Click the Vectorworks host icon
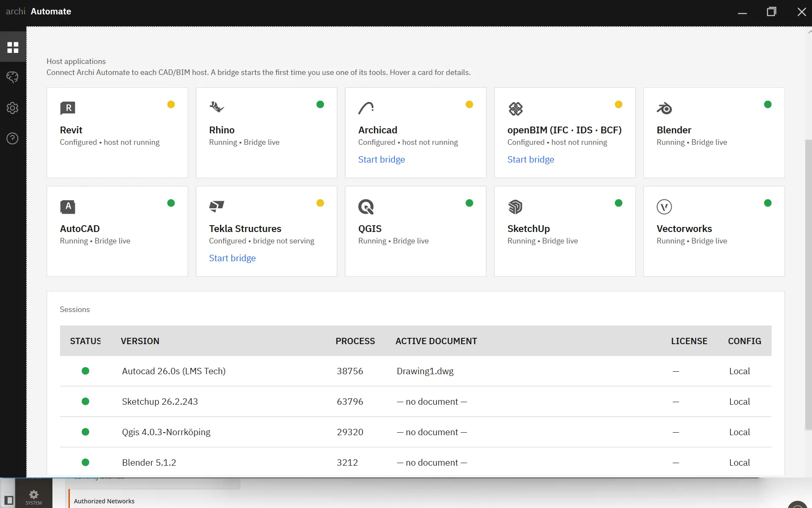The height and width of the screenshot is (508, 812). [664, 207]
